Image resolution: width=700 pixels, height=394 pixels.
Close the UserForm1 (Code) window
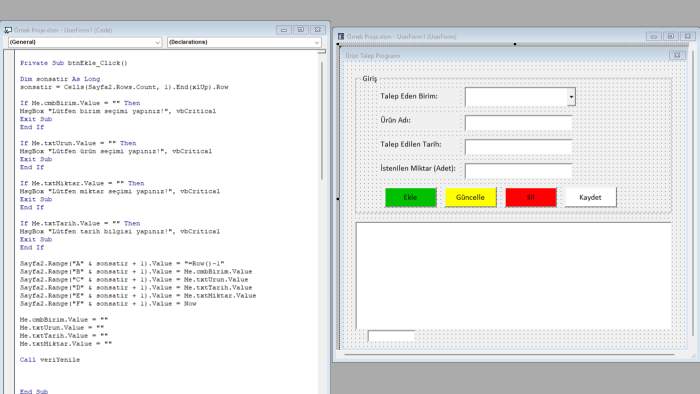[x=317, y=30]
